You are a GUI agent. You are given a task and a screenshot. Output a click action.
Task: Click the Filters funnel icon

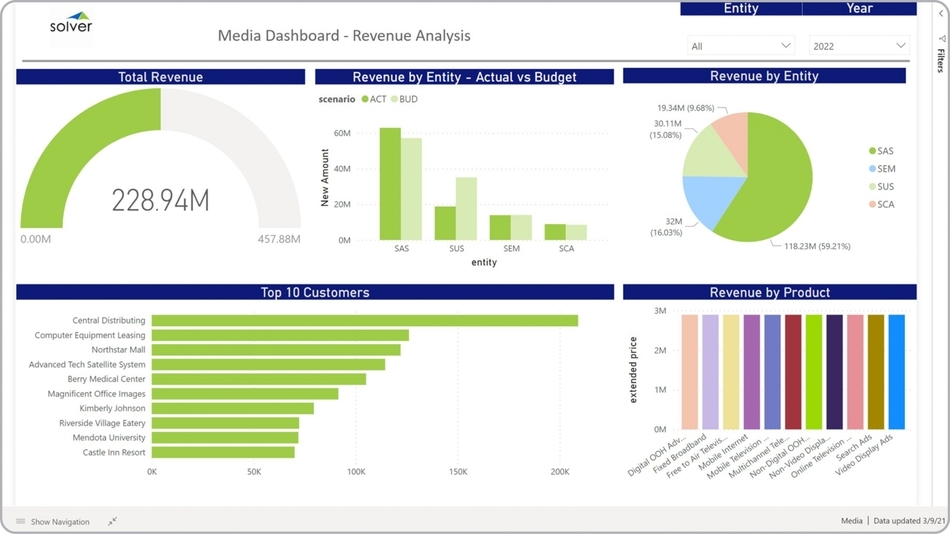(x=941, y=39)
